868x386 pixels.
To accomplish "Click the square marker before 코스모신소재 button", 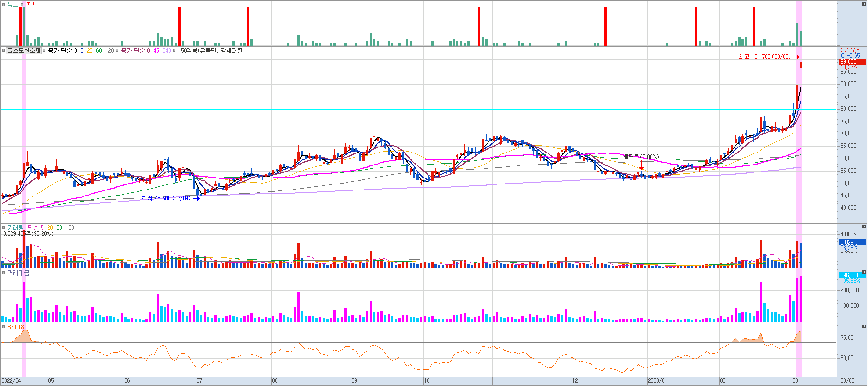I will point(4,51).
